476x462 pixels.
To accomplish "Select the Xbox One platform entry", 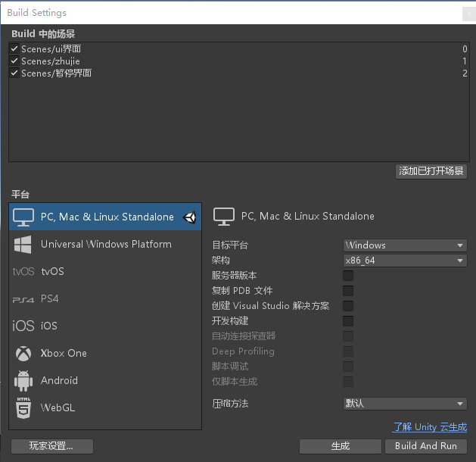I will [x=105, y=353].
